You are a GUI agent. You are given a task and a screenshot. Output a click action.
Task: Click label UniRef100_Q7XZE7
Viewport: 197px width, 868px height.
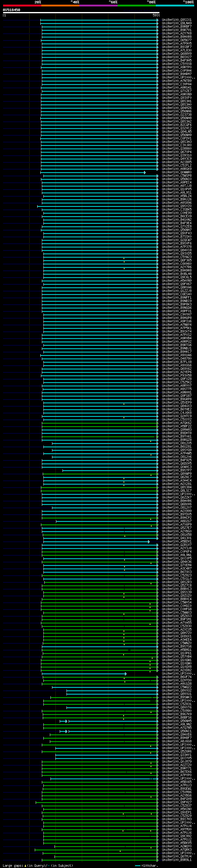coord(176,91)
